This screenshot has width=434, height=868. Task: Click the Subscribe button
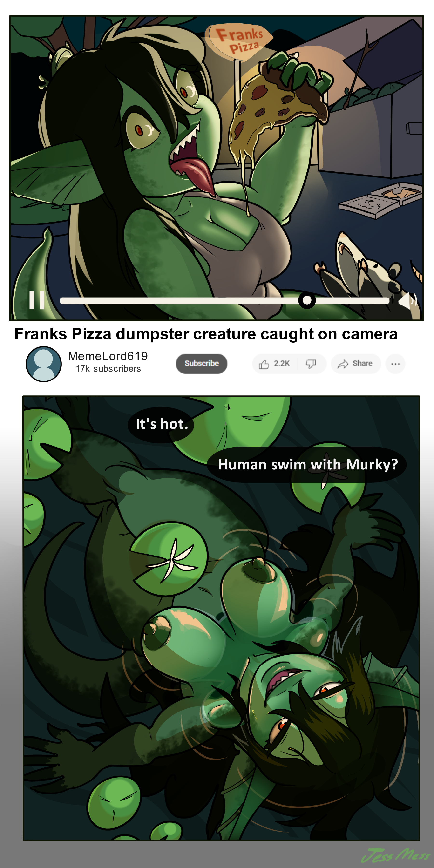pos(202,364)
